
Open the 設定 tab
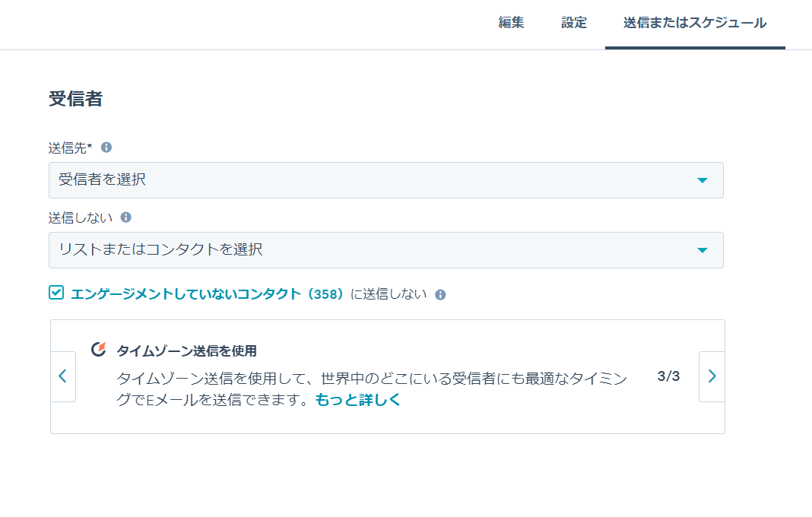[574, 23]
